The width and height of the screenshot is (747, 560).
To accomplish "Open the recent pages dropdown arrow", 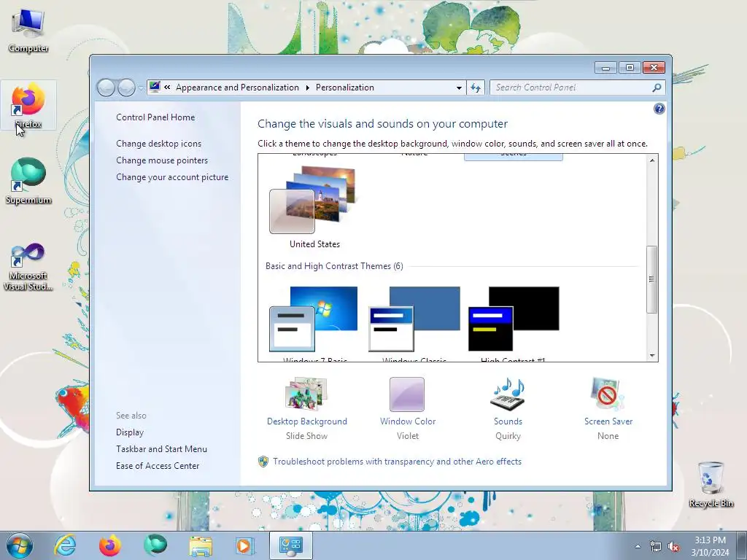I will [141, 87].
